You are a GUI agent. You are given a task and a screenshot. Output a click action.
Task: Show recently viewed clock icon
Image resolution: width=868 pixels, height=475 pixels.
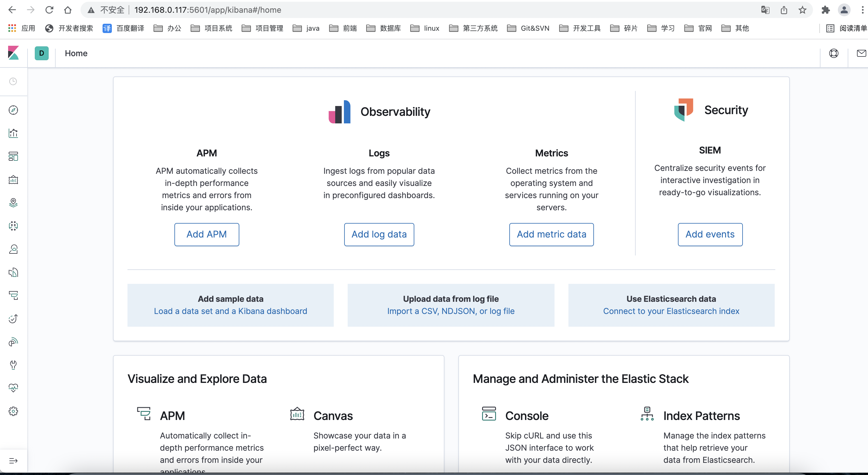[13, 81]
